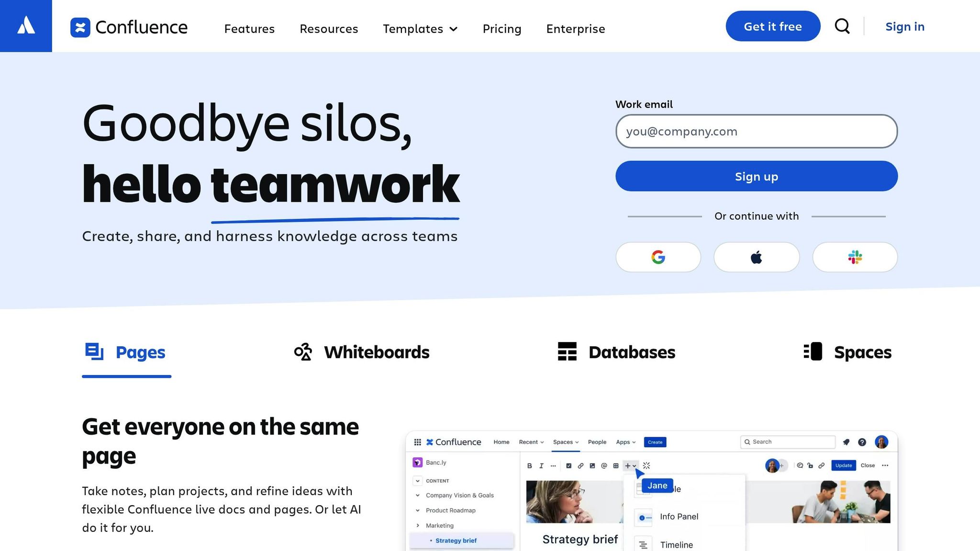Go to the Pricing page
Screen dimensions: 980x551
[x=502, y=29]
